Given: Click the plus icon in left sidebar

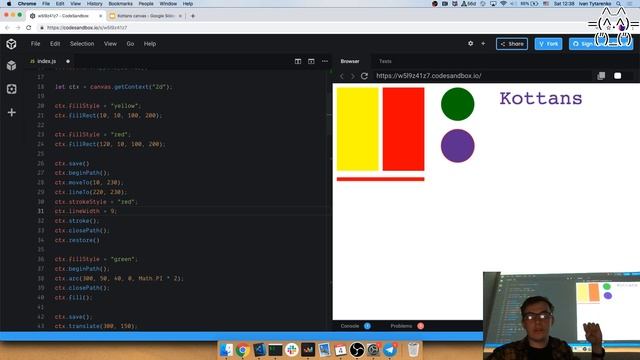Looking at the screenshot, I should point(11,112).
